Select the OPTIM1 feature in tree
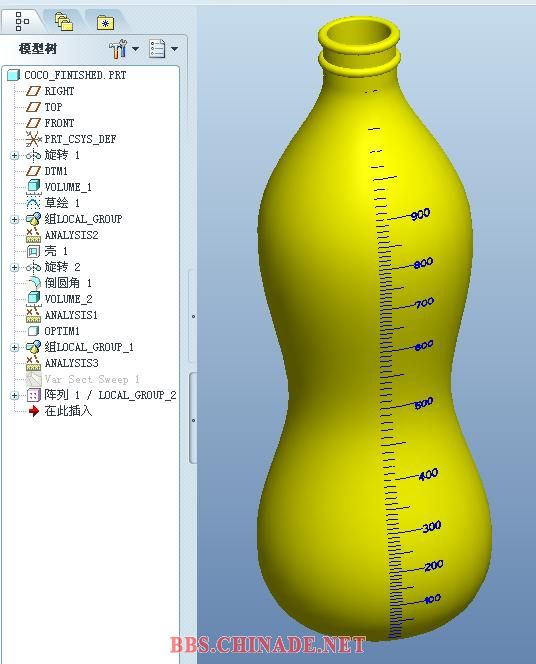This screenshot has width=536, height=664. point(62,331)
